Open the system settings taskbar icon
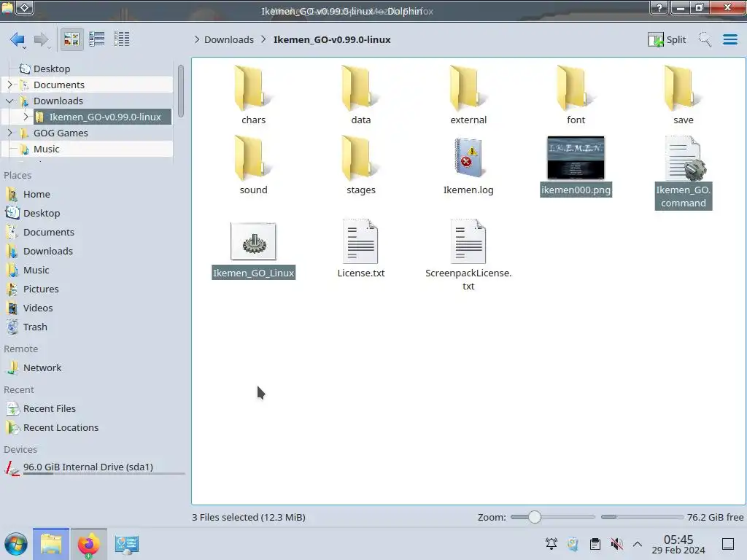The image size is (747, 560). pyautogui.click(x=127, y=544)
